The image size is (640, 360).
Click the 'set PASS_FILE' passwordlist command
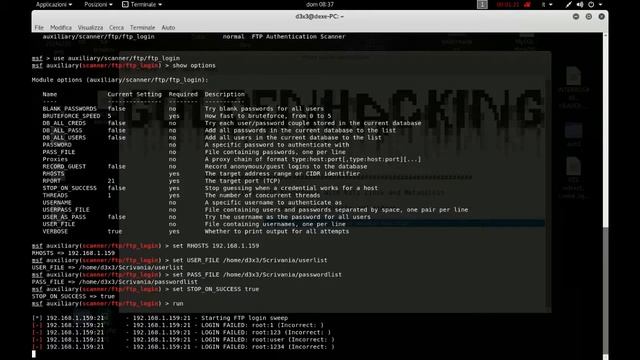(257, 275)
